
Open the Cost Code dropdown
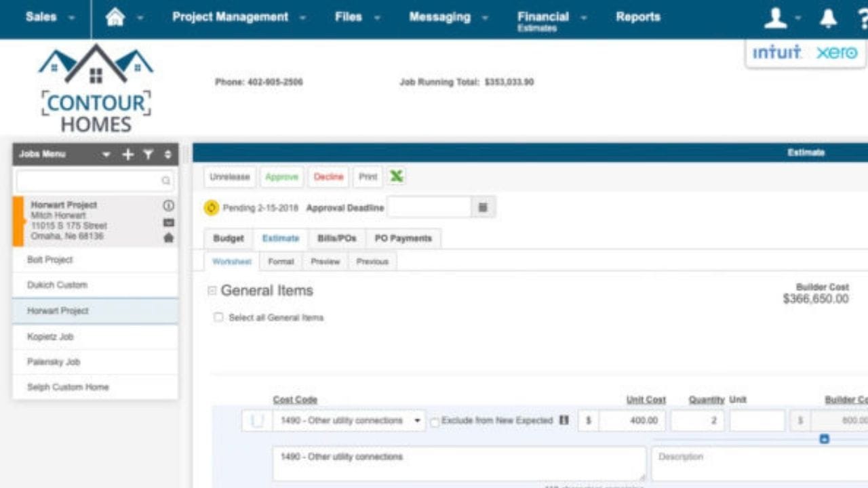coord(417,421)
